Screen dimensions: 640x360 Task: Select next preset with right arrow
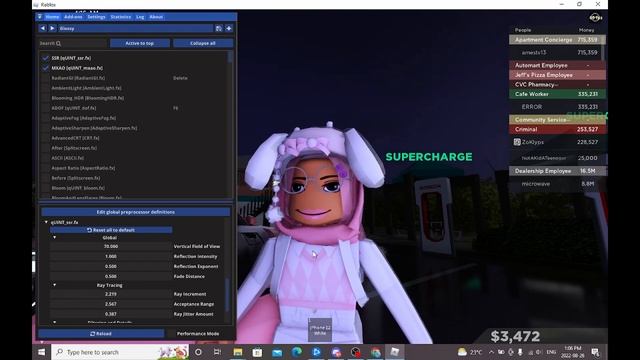coord(52,28)
